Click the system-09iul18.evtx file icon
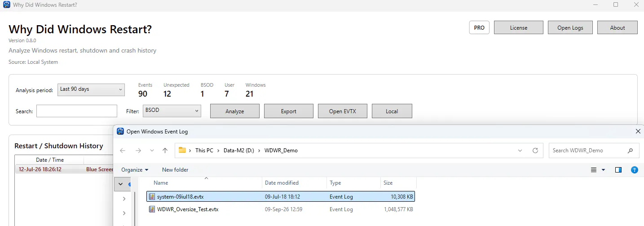Viewport: 644px width, 226px height. click(152, 196)
